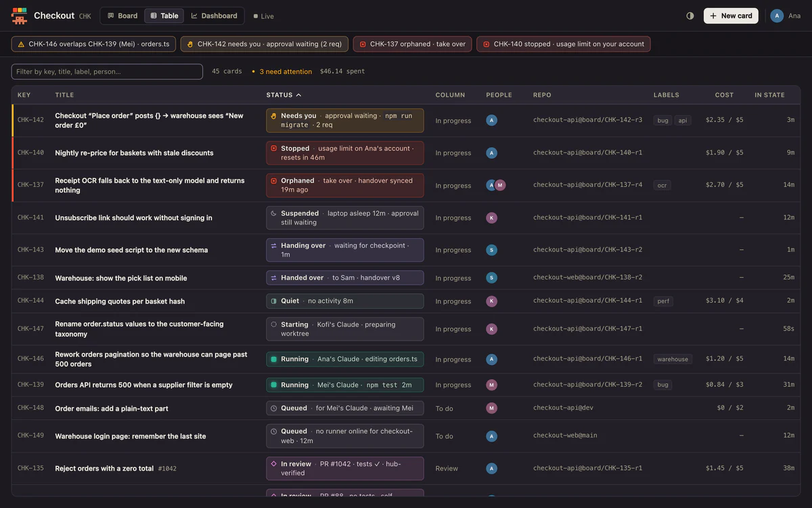The height and width of the screenshot is (508, 812).
Task: Sort by the Cost column header
Action: (724, 95)
